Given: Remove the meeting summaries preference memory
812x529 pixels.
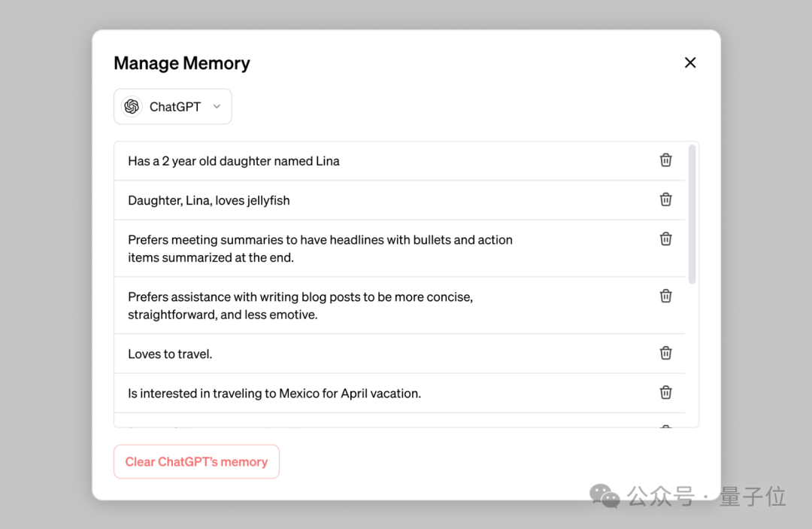Looking at the screenshot, I should click(x=665, y=239).
